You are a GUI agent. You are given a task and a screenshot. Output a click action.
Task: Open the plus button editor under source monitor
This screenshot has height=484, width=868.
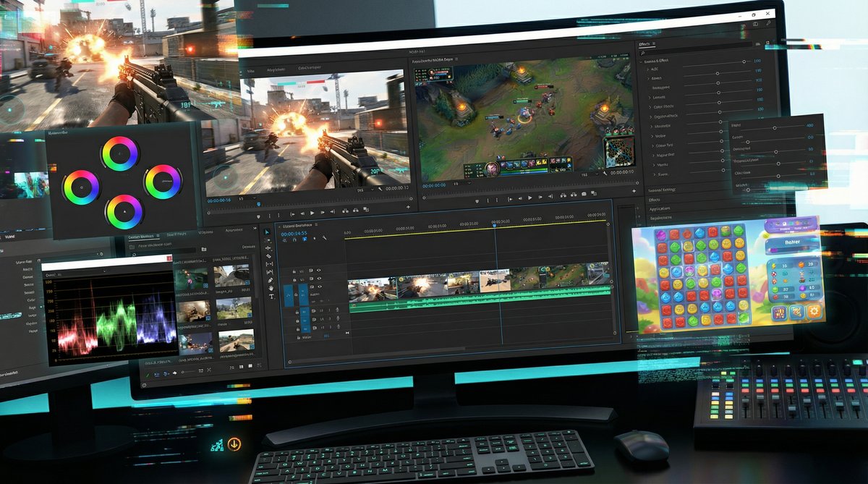[x=408, y=206]
